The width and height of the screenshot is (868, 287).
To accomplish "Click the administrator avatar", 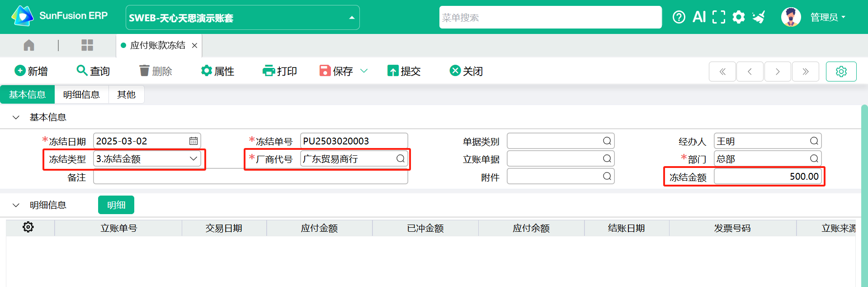I will [791, 17].
